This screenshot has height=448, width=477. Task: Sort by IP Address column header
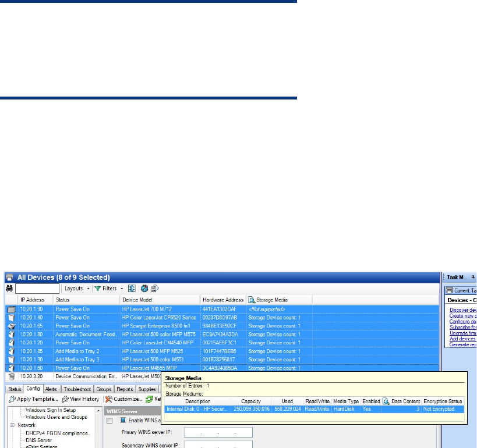coord(36,300)
